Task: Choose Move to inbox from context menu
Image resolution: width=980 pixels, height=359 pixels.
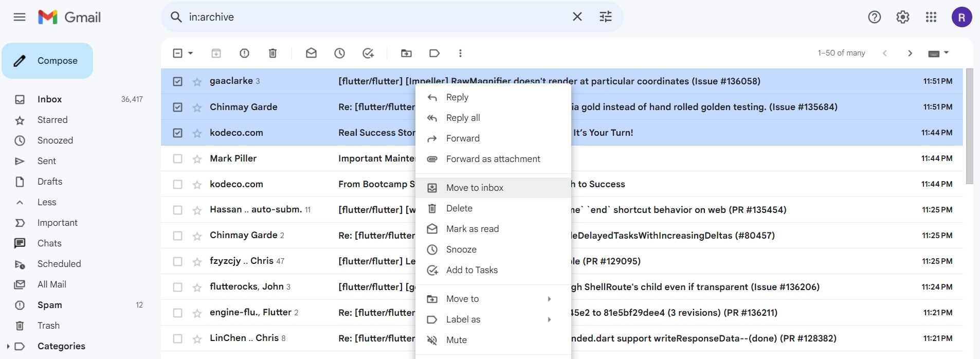Action: point(475,188)
